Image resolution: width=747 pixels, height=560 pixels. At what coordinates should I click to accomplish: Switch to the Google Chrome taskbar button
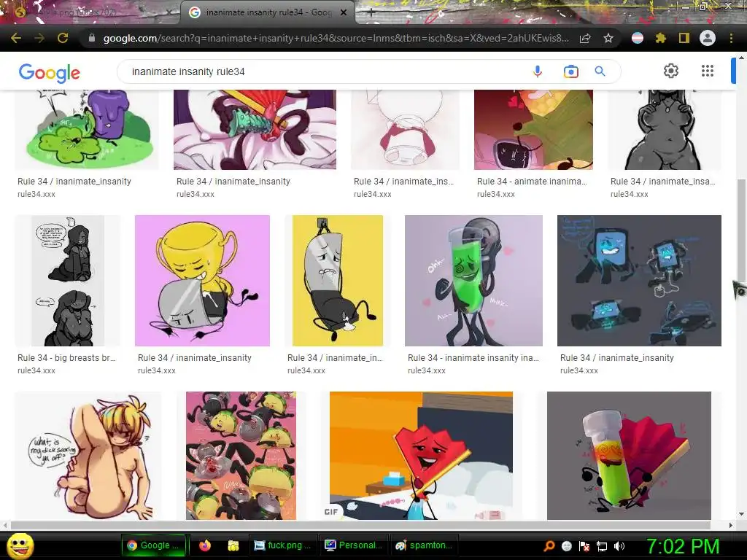pyautogui.click(x=155, y=545)
